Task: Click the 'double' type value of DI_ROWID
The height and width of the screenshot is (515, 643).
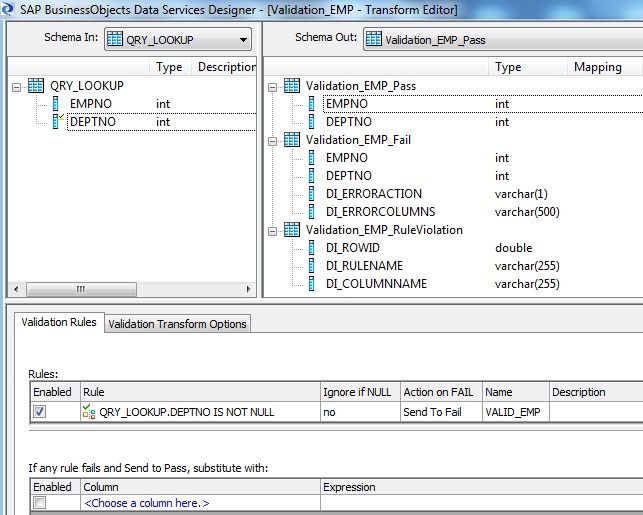Action: pos(513,248)
